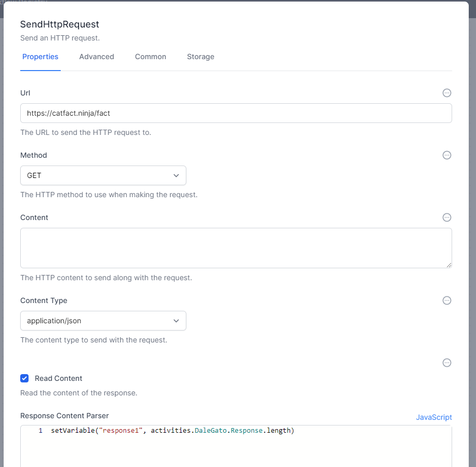Open the Url field expression options menu

(447, 93)
